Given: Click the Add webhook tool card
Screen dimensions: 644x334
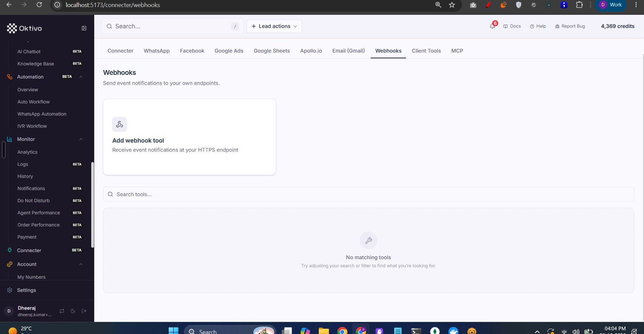Looking at the screenshot, I should pyautogui.click(x=190, y=137).
